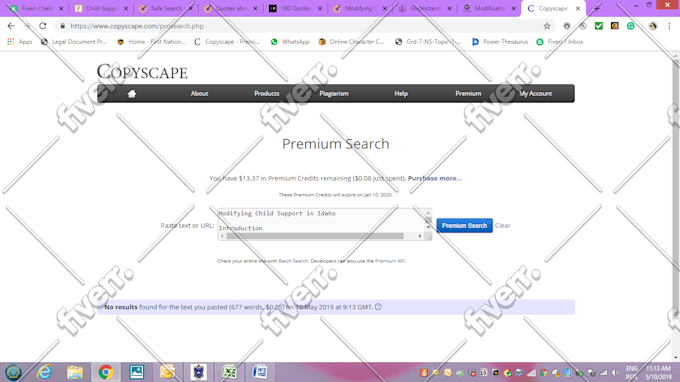Viewport: 680px width, 382px height.
Task: Bookmark this page with the star icon
Action: coord(547,26)
